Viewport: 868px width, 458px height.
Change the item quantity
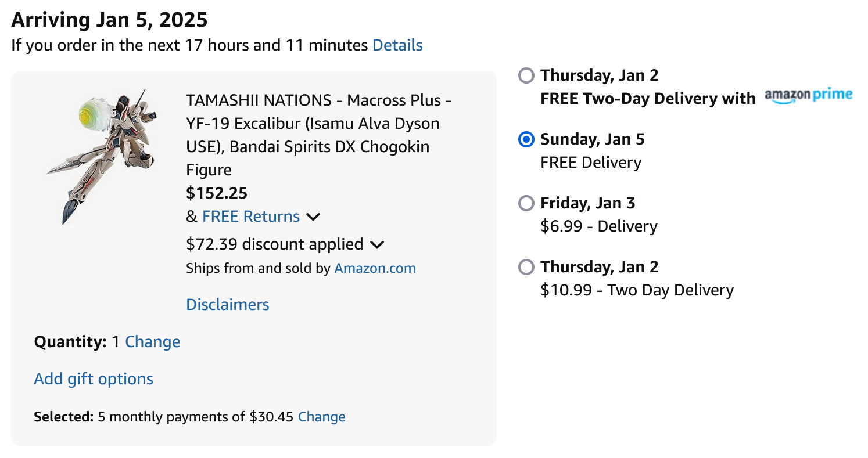click(x=153, y=342)
